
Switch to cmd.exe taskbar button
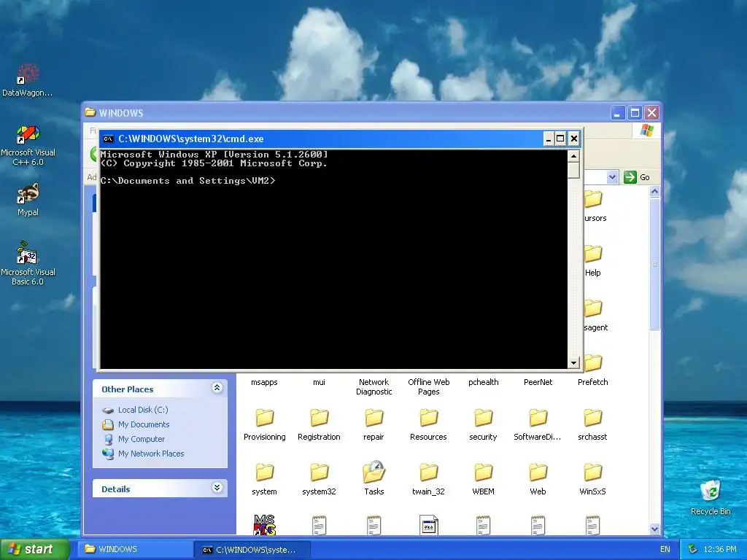[x=253, y=550]
